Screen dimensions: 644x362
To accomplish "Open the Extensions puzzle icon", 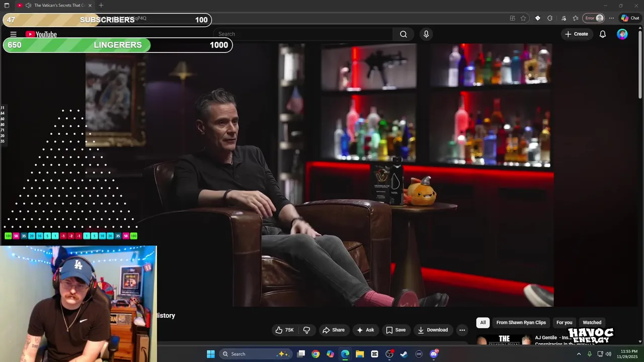I will click(550, 18).
